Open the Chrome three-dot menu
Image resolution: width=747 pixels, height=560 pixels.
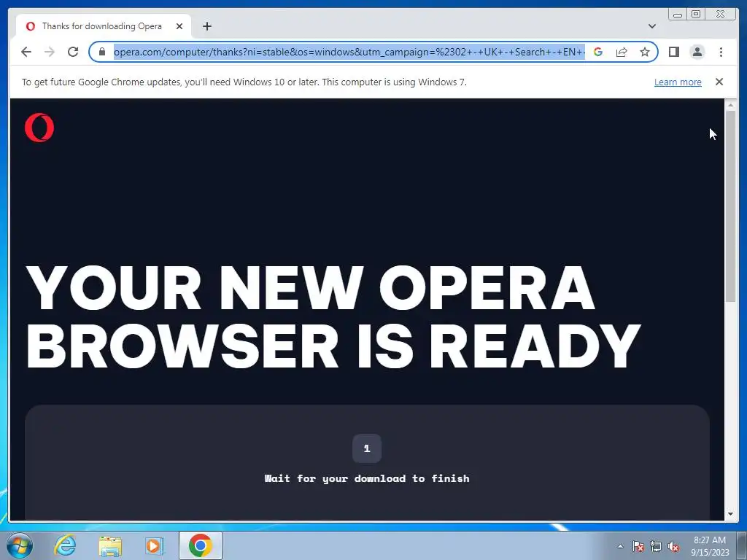tap(721, 52)
